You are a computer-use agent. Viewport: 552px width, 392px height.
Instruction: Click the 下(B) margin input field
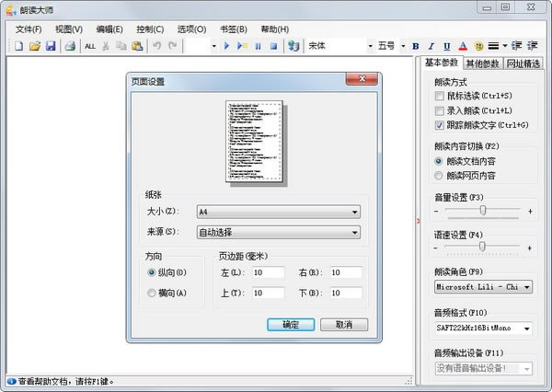pos(346,293)
